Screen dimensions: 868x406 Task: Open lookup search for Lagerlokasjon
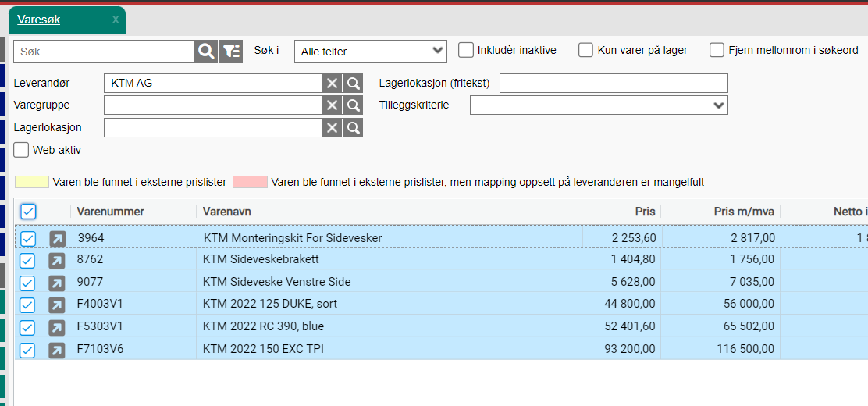(353, 128)
